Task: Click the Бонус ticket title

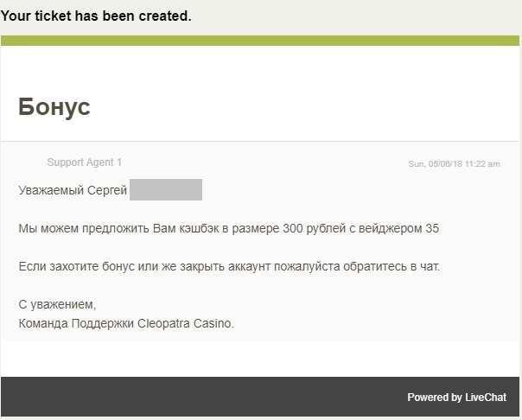Action: [x=54, y=107]
